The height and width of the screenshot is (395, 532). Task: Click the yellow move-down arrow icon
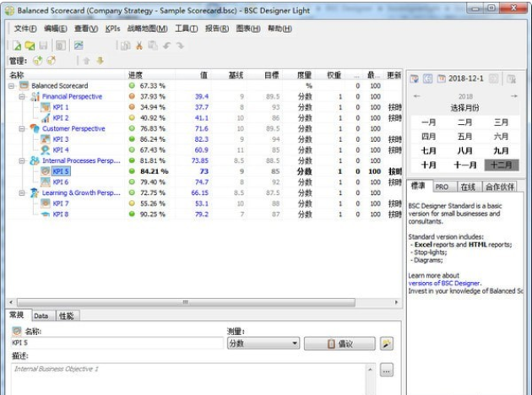100,61
